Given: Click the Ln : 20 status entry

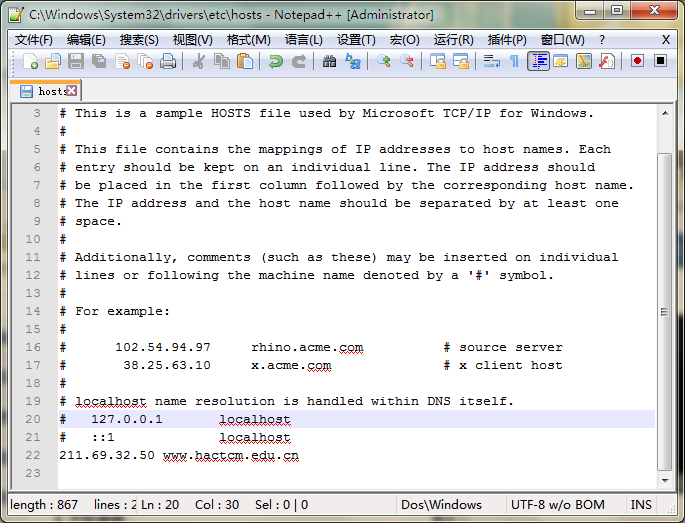Looking at the screenshot, I should pyautogui.click(x=160, y=505).
